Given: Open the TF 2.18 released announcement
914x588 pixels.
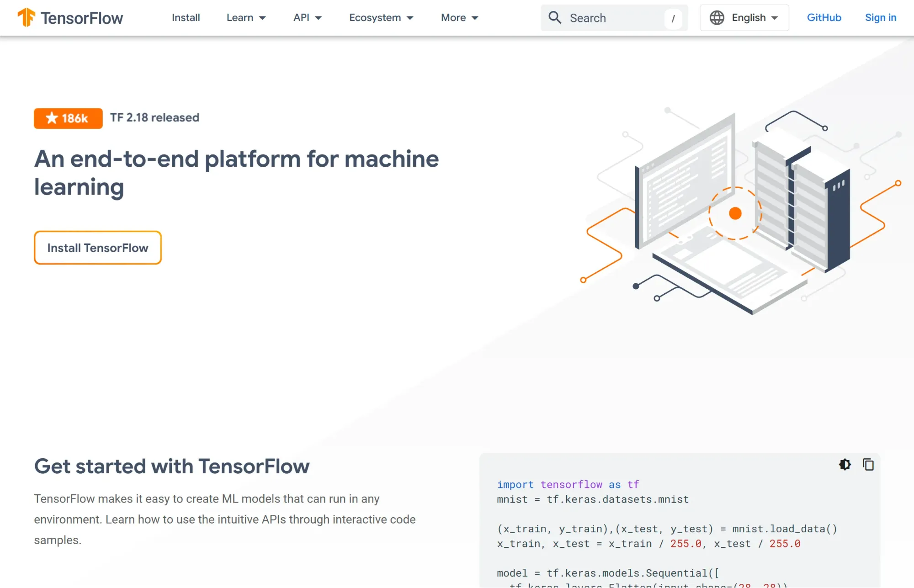Looking at the screenshot, I should click(154, 117).
